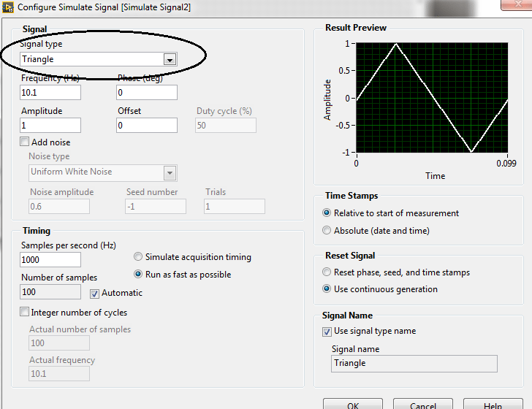This screenshot has height=409, width=532.
Task: Choose Absolute (date and time) timestamps
Action: [x=327, y=230]
